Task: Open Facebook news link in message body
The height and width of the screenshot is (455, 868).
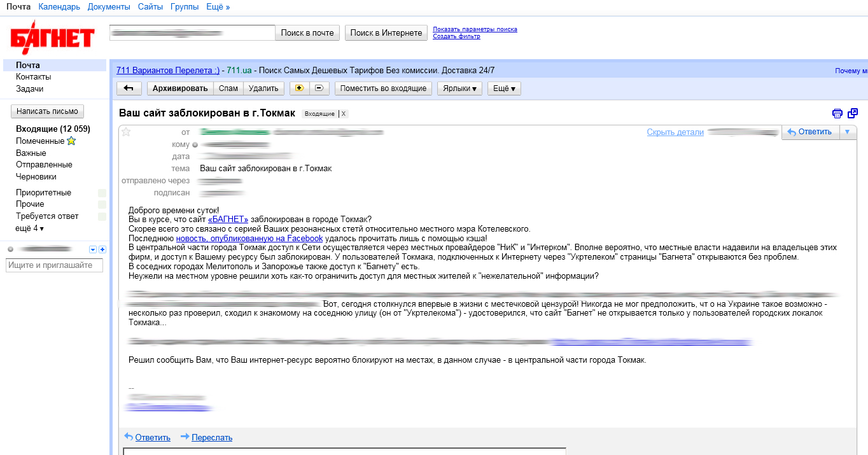Action: tap(249, 239)
